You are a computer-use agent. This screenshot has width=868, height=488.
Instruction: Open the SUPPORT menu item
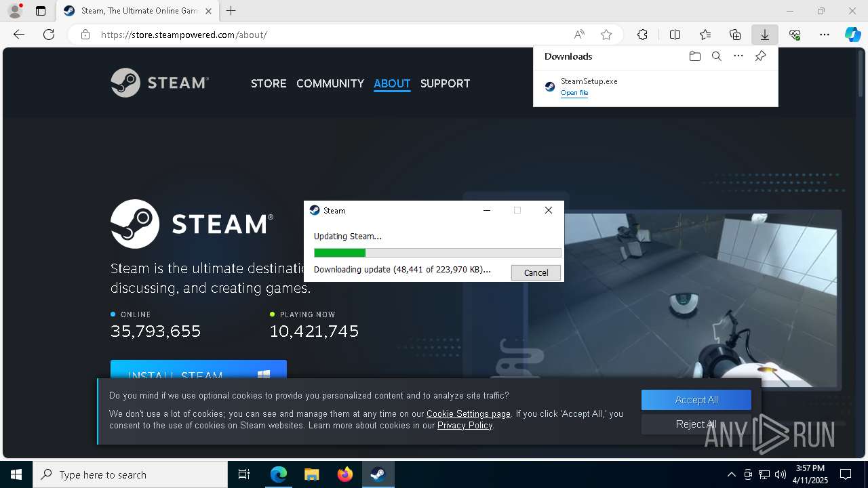pos(445,83)
